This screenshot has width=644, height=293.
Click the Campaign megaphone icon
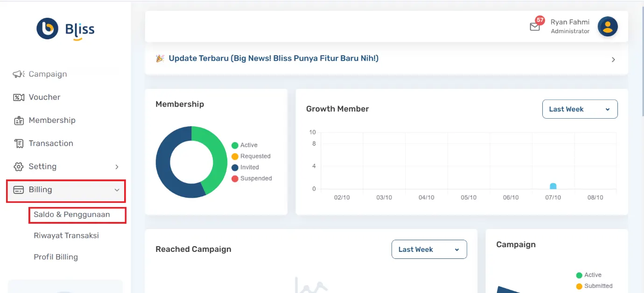(x=19, y=74)
